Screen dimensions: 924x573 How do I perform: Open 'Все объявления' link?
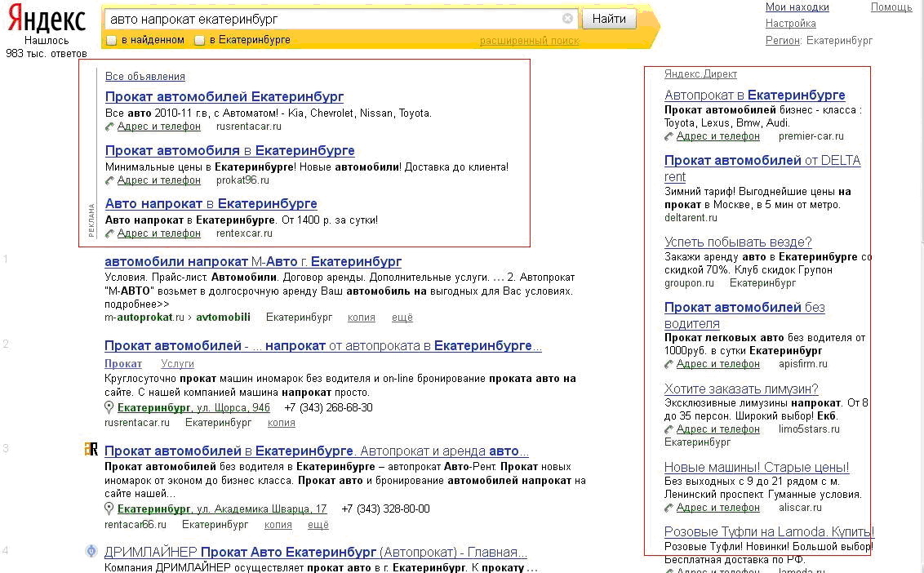pos(145,77)
